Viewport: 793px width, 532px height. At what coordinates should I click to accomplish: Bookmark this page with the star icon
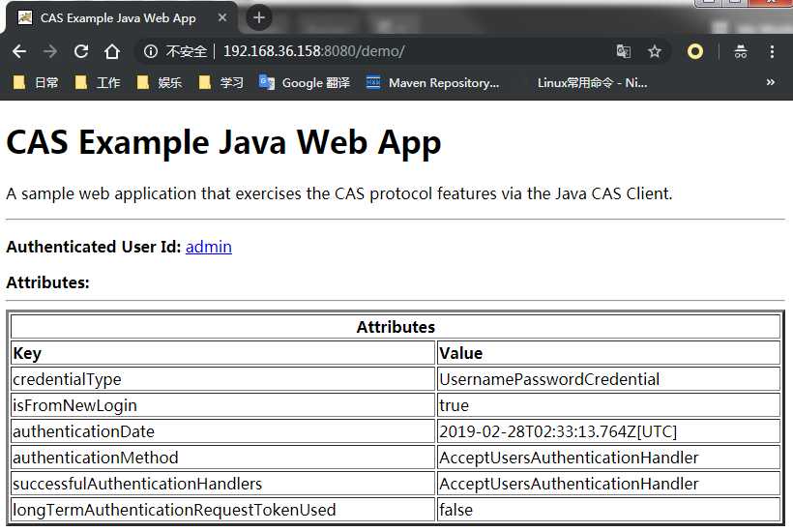pyautogui.click(x=655, y=51)
